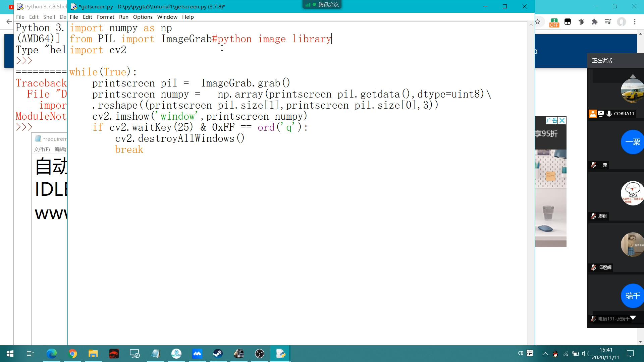The height and width of the screenshot is (362, 644).
Task: Open File menu in getscreen.py editor
Action: tap(74, 17)
